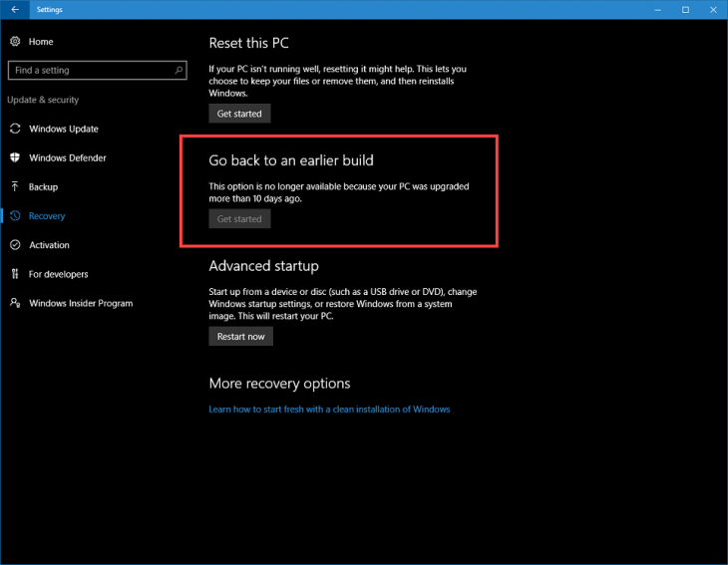
Task: Open the Windows Insider Program section
Action: click(81, 303)
